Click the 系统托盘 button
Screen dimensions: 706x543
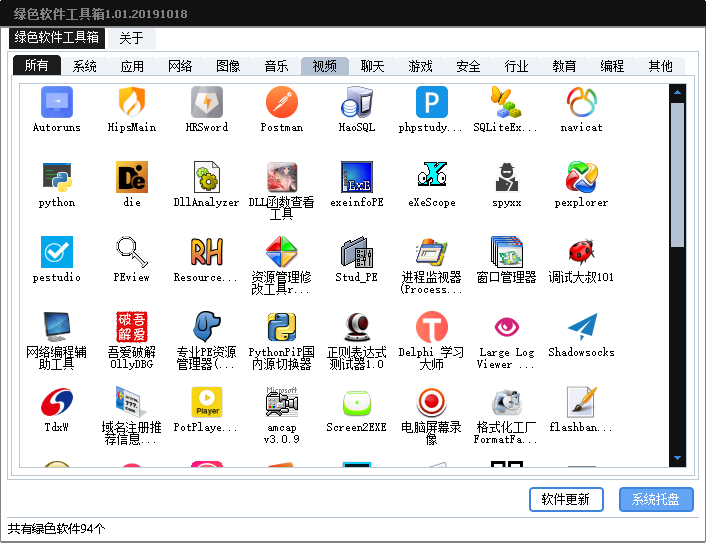pos(656,499)
